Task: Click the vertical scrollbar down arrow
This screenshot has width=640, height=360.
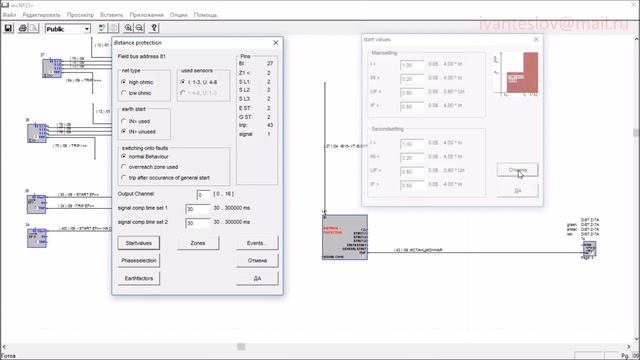Action: click(x=636, y=339)
